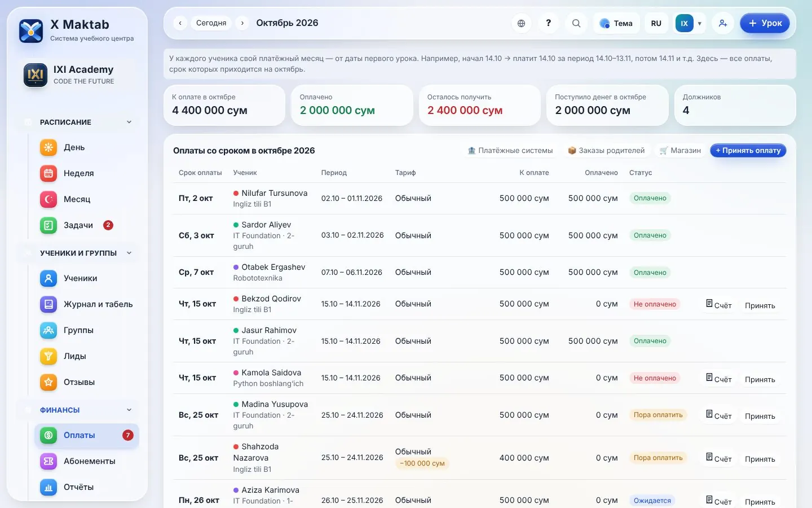Click the question mark help icon
Image resolution: width=812 pixels, height=508 pixels.
point(548,23)
